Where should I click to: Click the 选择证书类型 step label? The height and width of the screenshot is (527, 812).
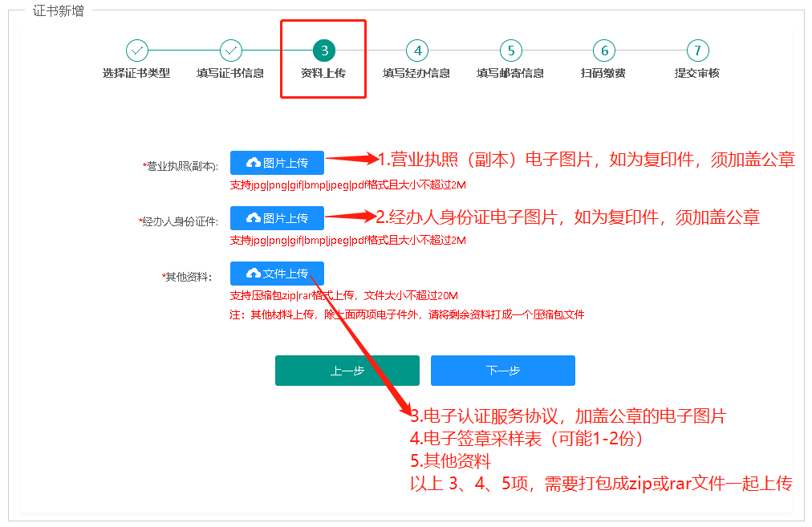coord(137,73)
